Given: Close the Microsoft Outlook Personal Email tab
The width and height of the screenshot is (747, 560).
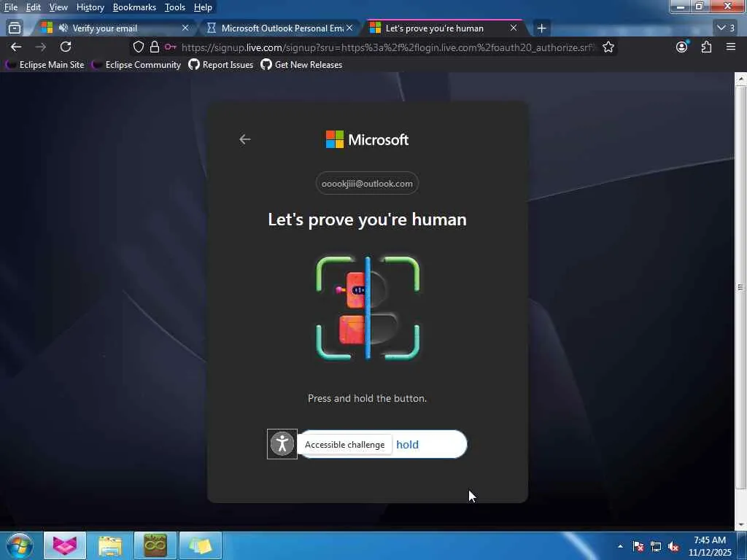Looking at the screenshot, I should pyautogui.click(x=349, y=28).
